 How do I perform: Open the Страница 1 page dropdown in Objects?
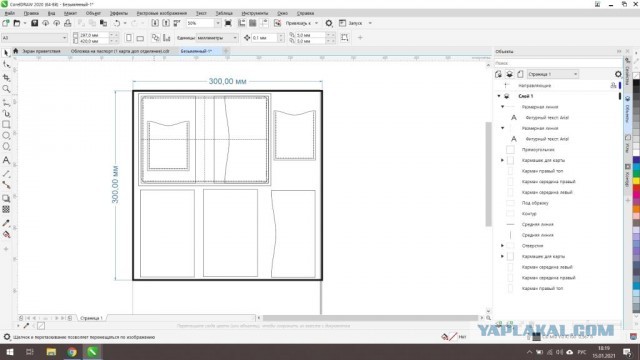point(552,74)
